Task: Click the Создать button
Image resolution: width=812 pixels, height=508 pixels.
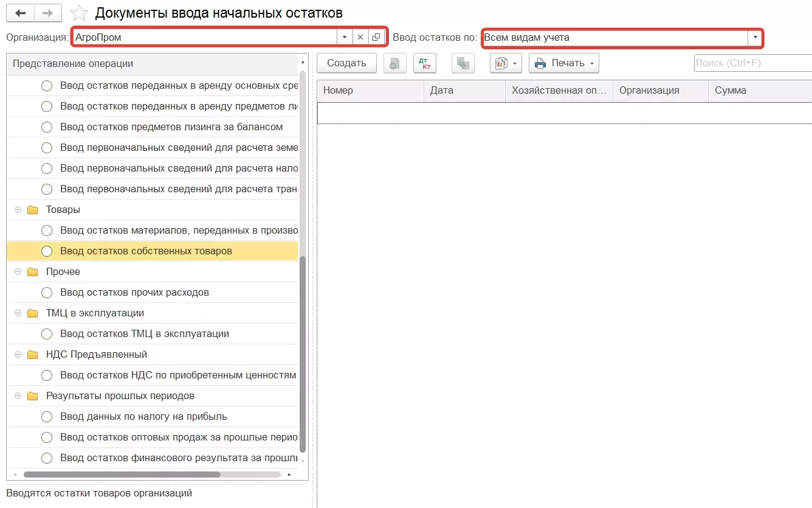Action: [346, 63]
